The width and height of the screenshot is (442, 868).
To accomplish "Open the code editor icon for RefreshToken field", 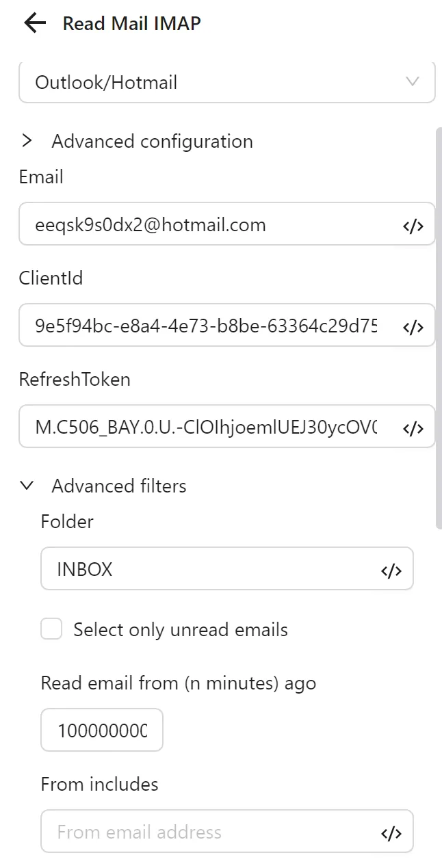I will click(413, 426).
